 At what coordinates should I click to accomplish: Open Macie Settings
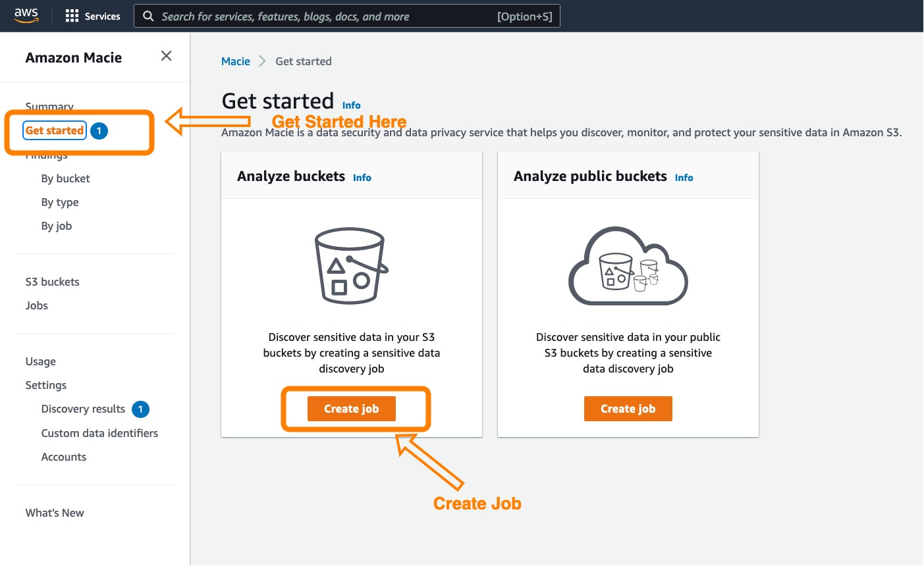tap(46, 385)
